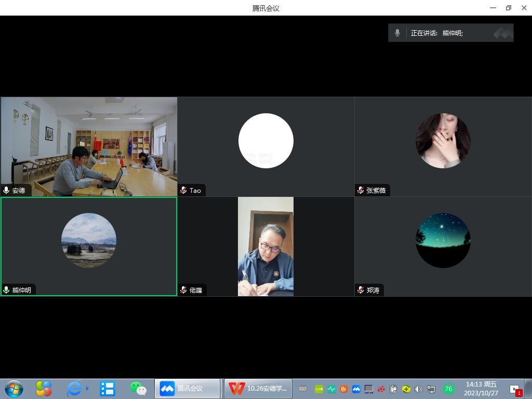Open the taskbar clock showing 14:13
The height and width of the screenshot is (399, 532).
point(481,389)
